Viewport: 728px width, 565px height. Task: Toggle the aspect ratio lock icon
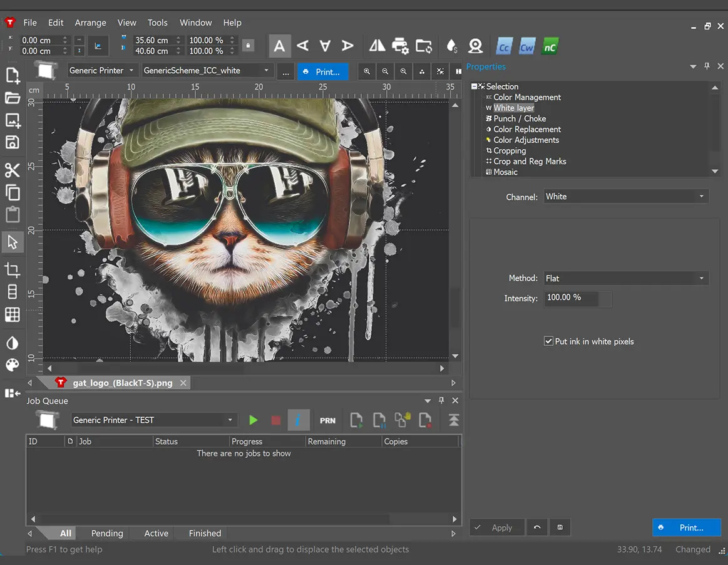click(248, 46)
